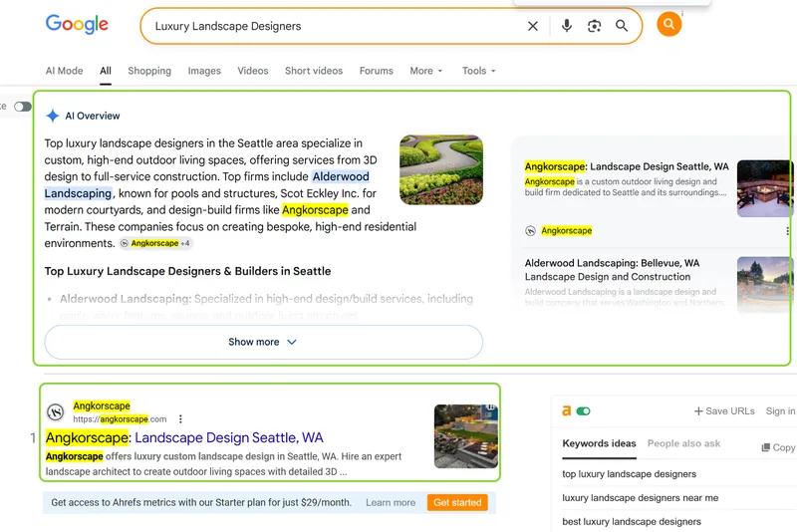
Task: Open the Short videos tab
Action: 314,71
